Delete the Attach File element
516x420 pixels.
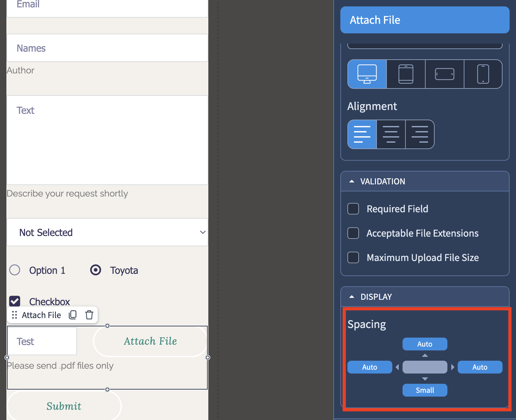coord(89,315)
